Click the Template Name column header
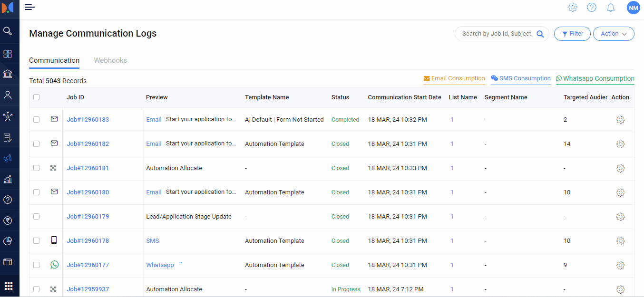 point(267,97)
